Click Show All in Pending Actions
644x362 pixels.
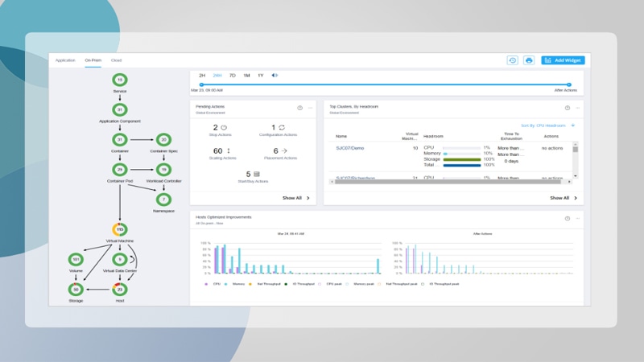point(295,198)
